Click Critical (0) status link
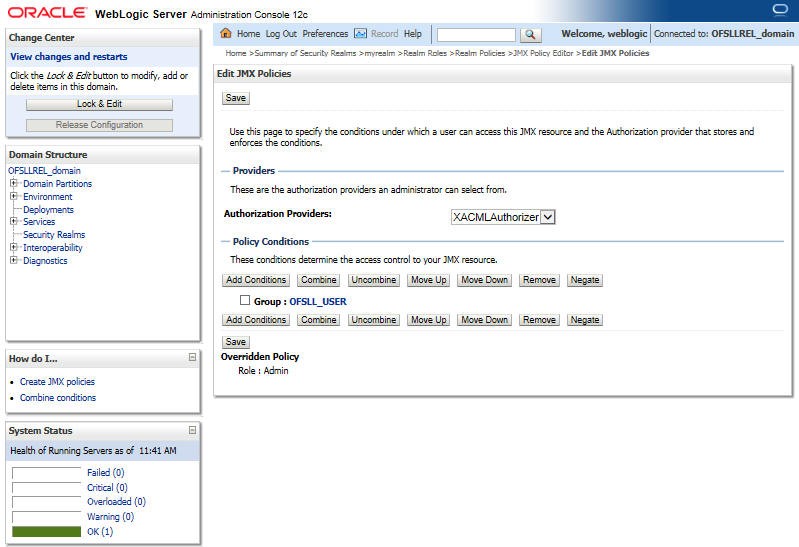This screenshot has width=799, height=547. pyautogui.click(x=107, y=487)
